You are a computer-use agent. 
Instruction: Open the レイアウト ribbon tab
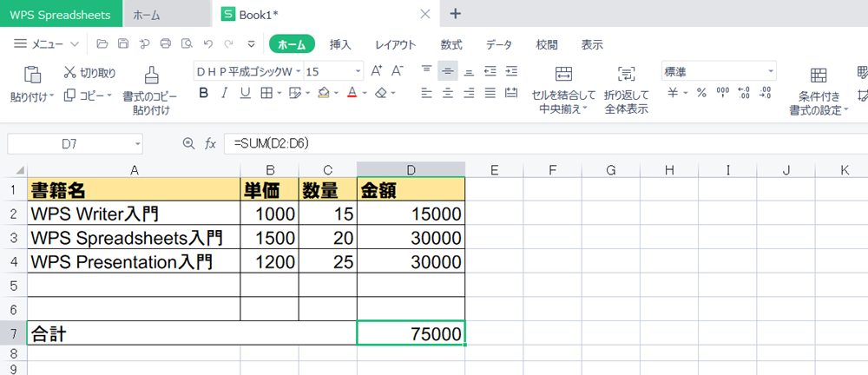(x=395, y=45)
